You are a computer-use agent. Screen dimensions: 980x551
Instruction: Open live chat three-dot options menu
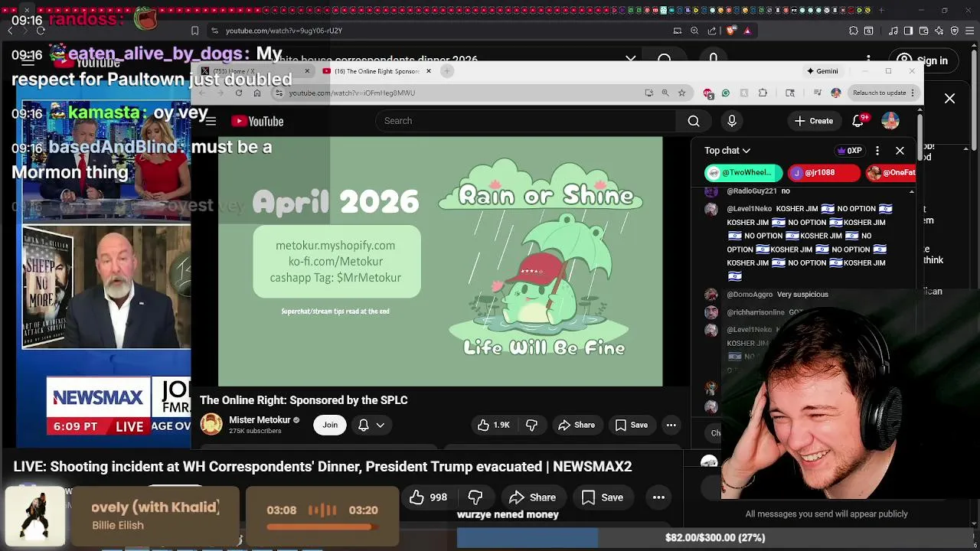[877, 151]
